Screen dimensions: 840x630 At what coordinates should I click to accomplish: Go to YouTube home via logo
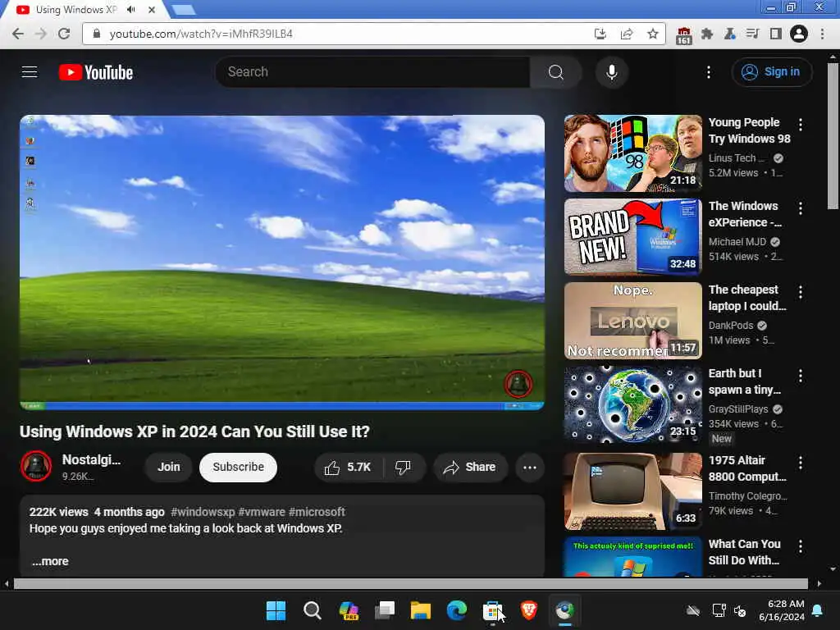click(x=96, y=72)
